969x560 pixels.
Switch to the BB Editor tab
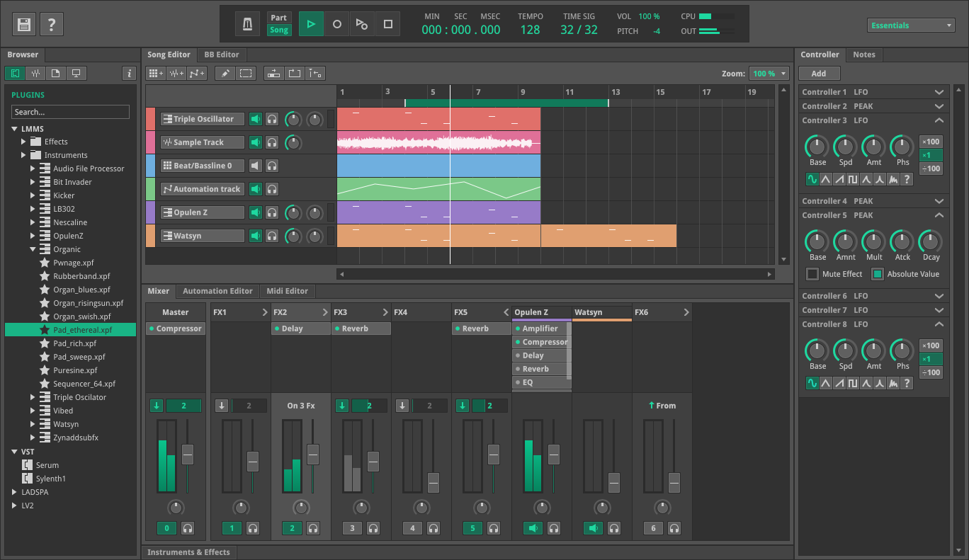[x=222, y=54]
